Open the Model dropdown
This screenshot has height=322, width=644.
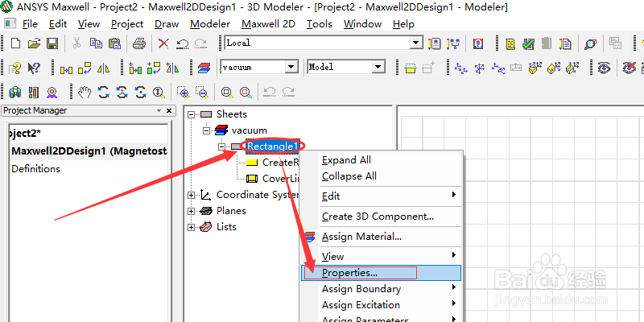[378, 67]
